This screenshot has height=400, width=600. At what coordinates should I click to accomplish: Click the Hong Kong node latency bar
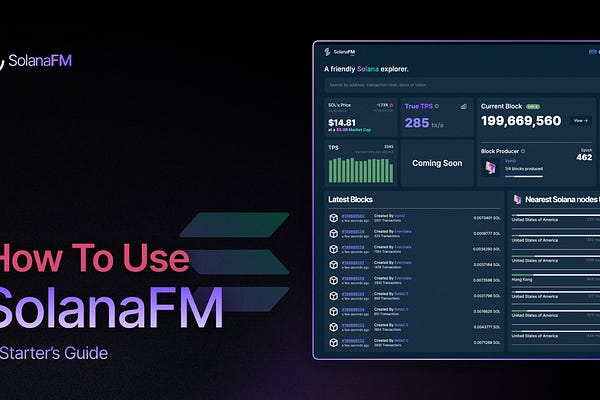(556, 275)
